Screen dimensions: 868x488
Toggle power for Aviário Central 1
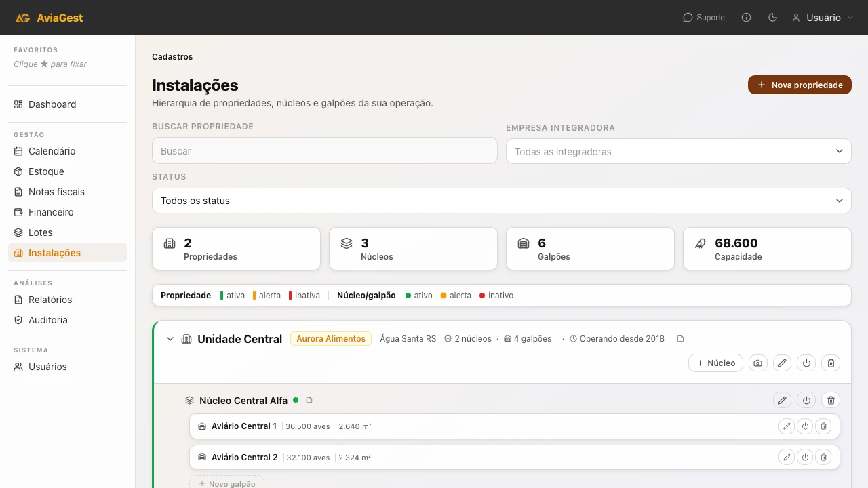click(x=805, y=426)
